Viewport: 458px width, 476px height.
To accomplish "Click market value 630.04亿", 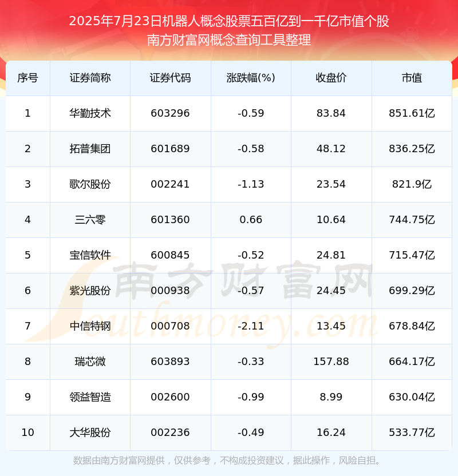I will tap(412, 397).
